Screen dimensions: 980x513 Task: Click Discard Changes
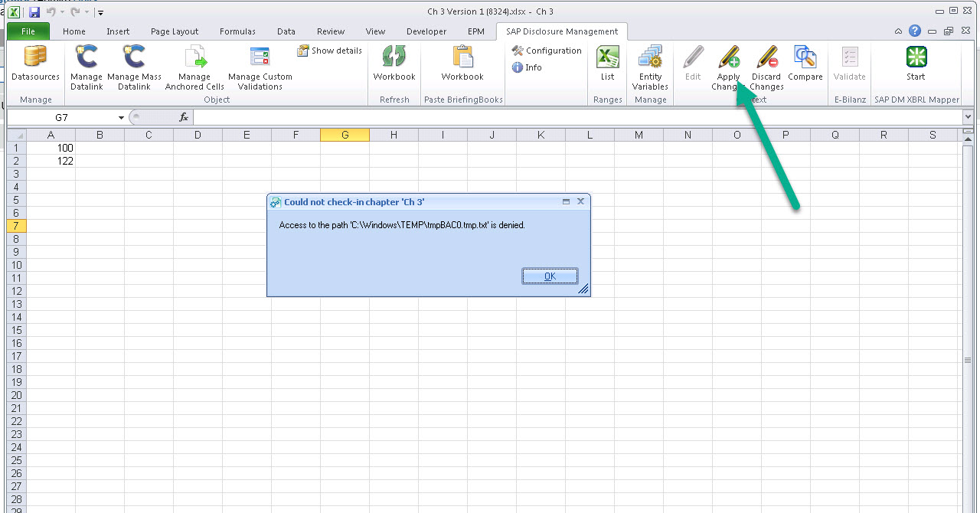(x=766, y=67)
